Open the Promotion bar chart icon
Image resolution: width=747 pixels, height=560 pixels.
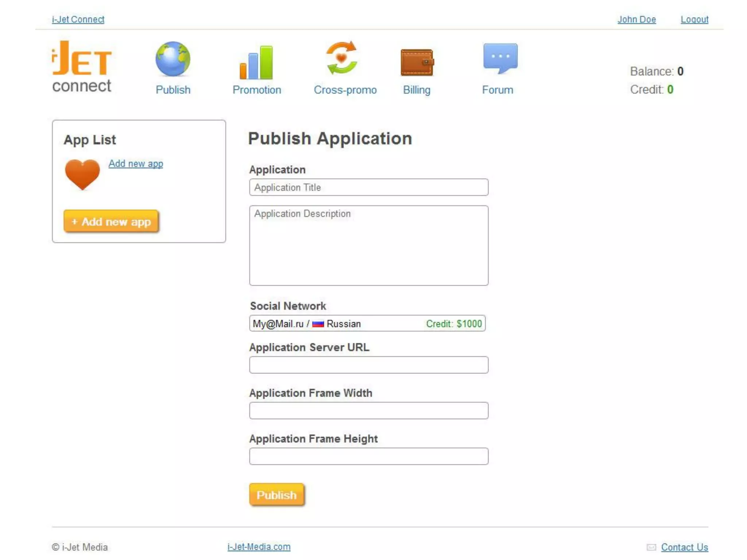pyautogui.click(x=256, y=62)
